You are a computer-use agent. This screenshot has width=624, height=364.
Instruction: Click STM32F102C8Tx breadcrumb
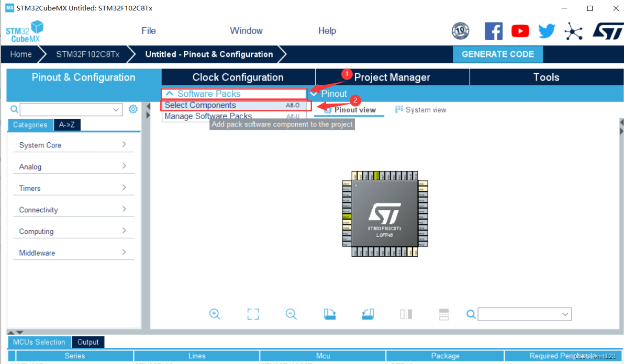point(87,54)
